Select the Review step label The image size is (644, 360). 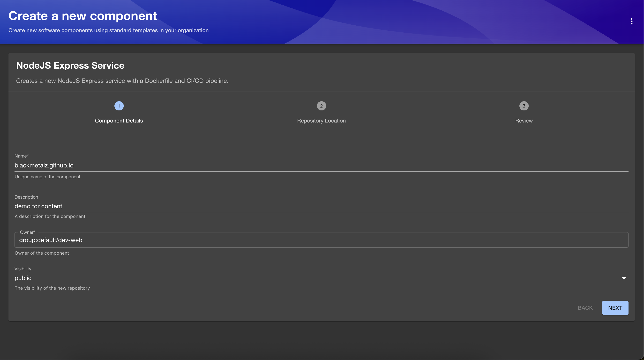pyautogui.click(x=524, y=121)
